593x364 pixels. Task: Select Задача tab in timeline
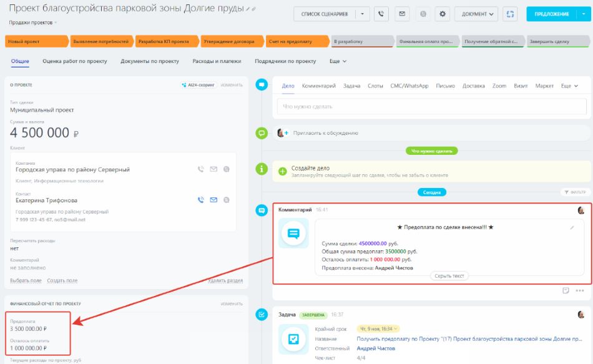tap(351, 86)
